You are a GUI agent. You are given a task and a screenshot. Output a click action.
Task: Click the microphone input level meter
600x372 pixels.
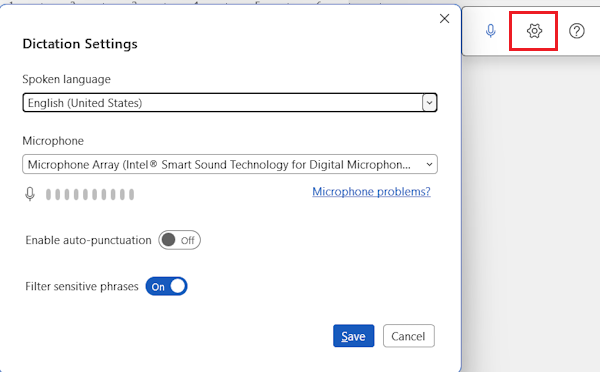coord(90,194)
